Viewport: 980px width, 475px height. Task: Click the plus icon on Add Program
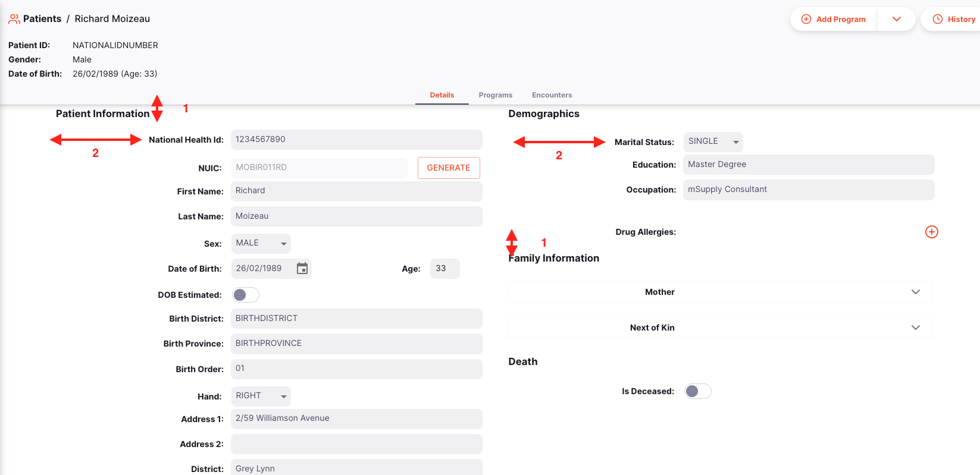(x=806, y=18)
